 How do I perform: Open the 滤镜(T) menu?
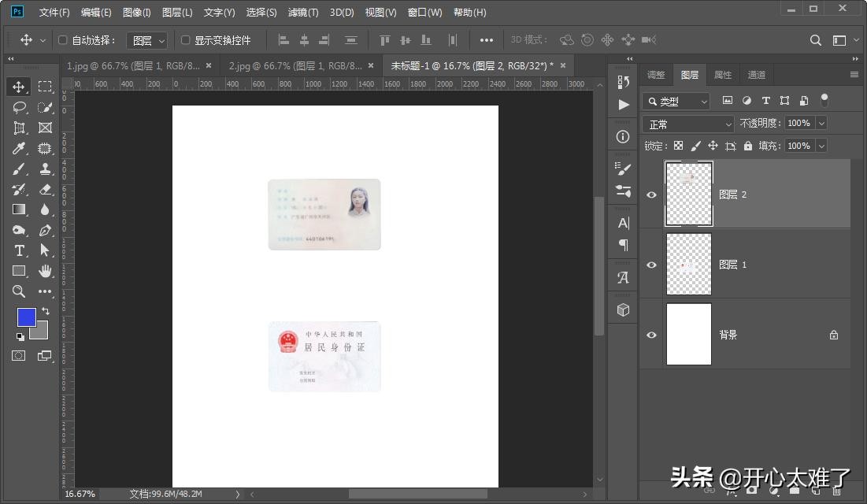click(x=303, y=13)
